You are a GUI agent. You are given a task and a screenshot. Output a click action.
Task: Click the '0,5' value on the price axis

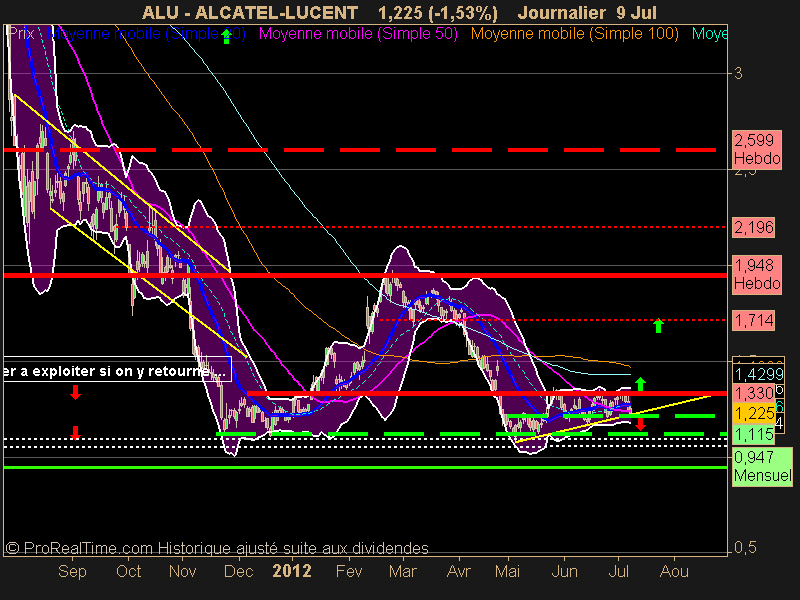point(745,548)
